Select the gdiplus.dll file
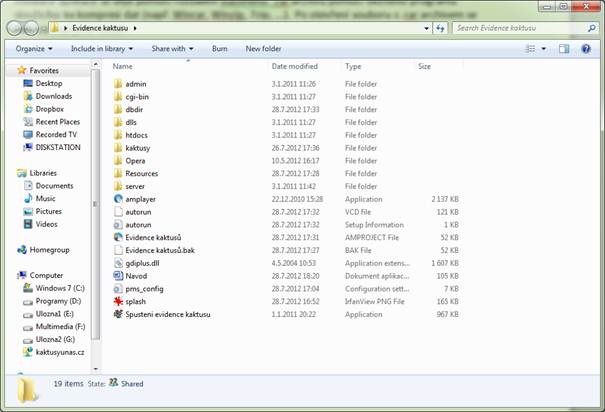This screenshot has height=412, width=605. (x=144, y=262)
